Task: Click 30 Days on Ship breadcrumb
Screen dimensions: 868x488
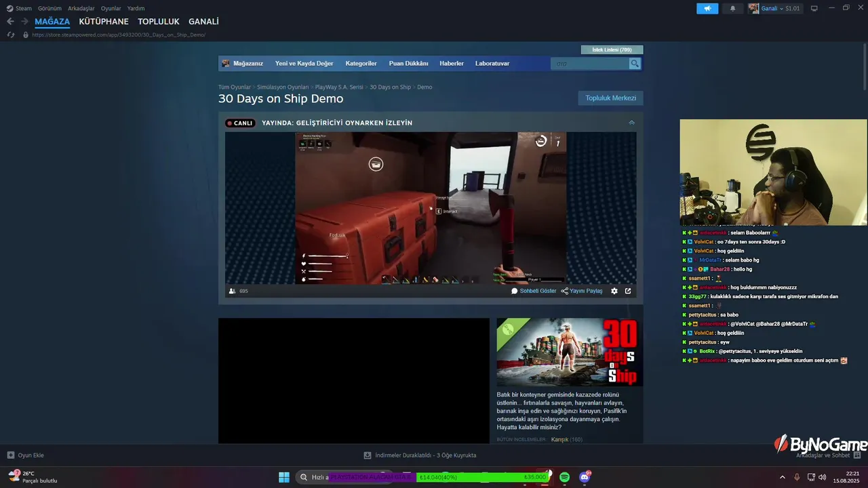Action: [x=390, y=87]
